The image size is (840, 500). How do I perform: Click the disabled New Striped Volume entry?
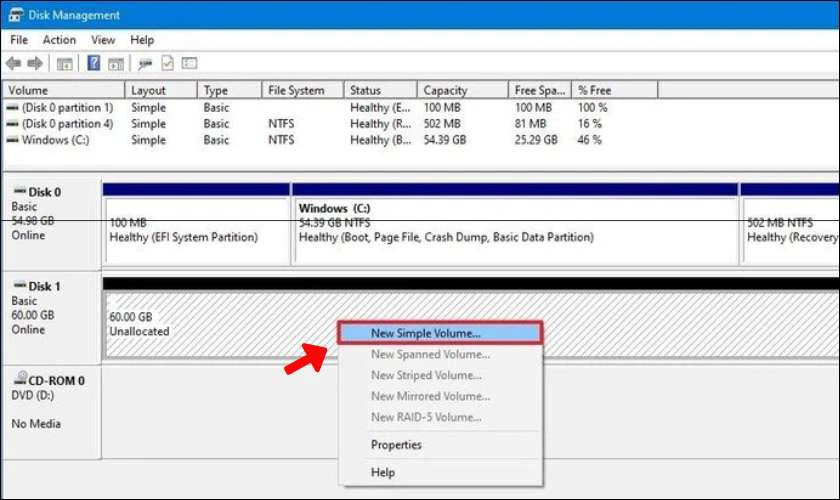tap(426, 375)
